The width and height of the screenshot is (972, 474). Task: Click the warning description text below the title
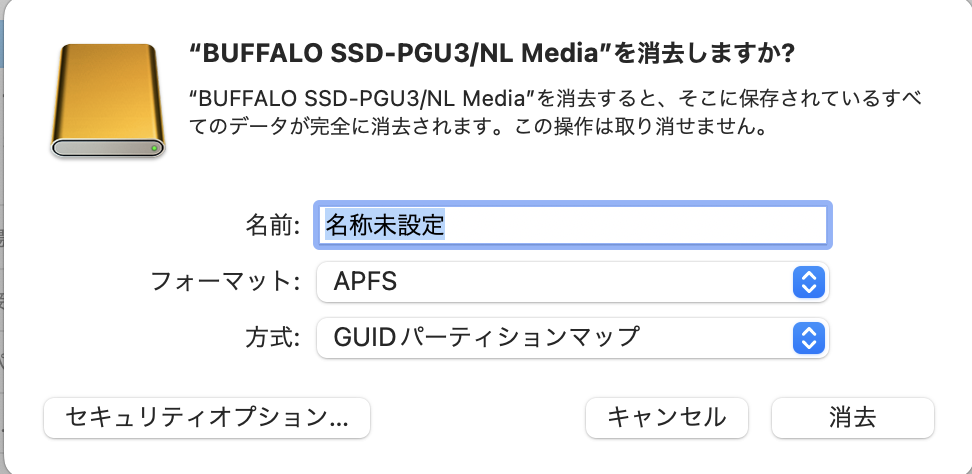[555, 112]
